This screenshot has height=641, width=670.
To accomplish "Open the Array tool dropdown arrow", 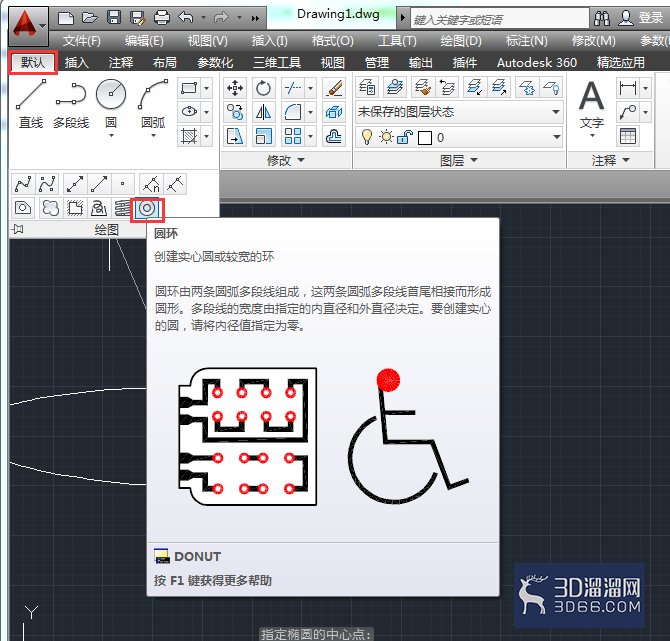I will pos(311,137).
